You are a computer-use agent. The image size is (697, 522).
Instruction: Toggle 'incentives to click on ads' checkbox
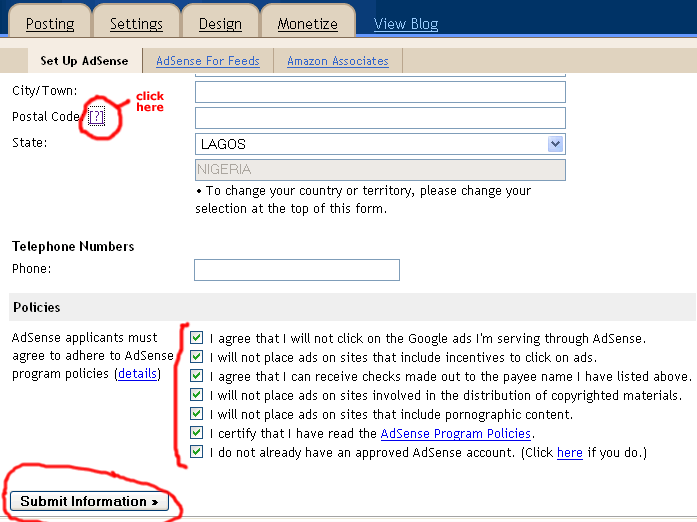[x=196, y=357]
